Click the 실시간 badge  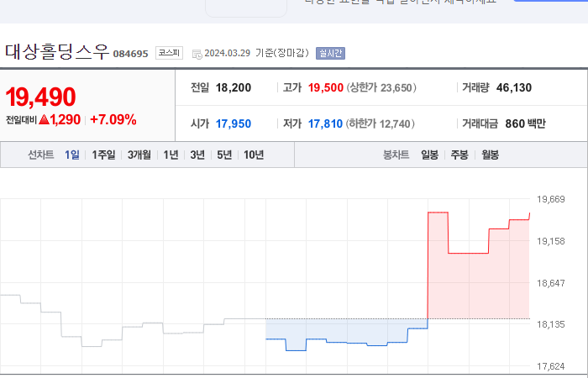click(x=330, y=53)
